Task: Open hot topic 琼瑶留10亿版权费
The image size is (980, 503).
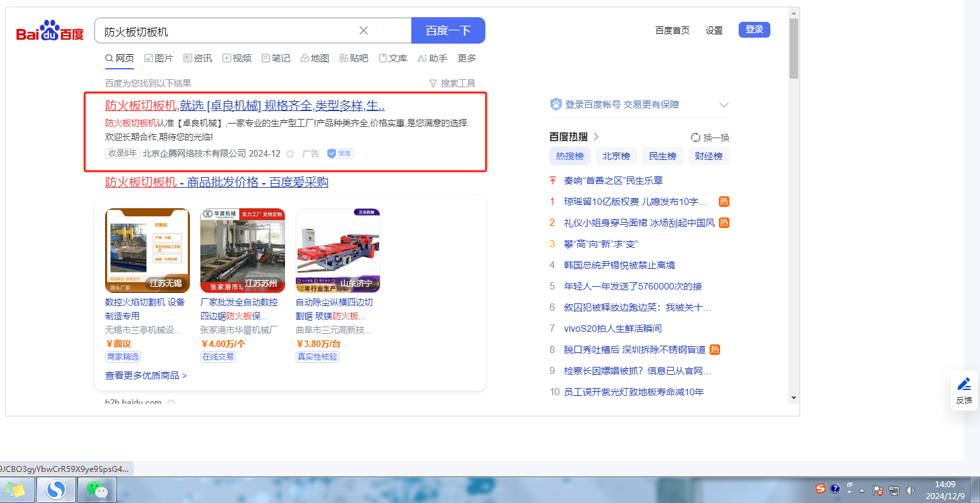Action: click(635, 202)
